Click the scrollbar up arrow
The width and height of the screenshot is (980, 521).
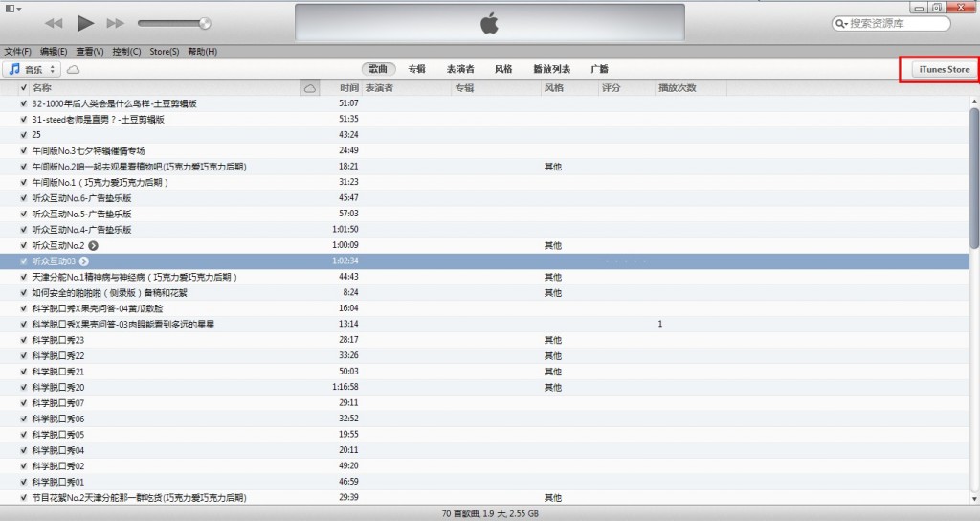[973, 102]
